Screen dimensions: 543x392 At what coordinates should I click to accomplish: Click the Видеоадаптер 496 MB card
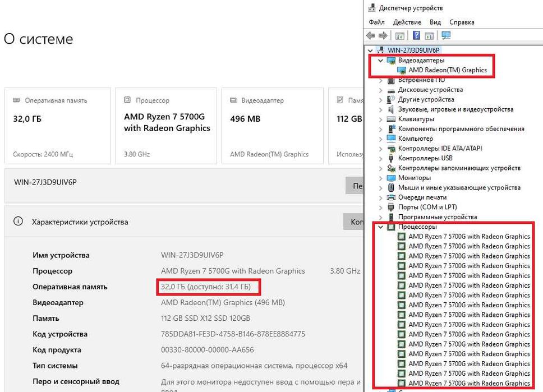pos(272,126)
